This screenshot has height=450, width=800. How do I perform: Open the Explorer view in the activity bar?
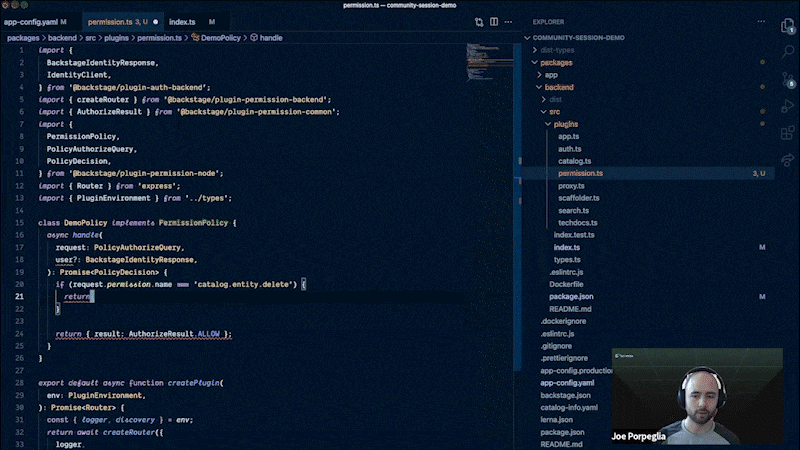point(787,26)
